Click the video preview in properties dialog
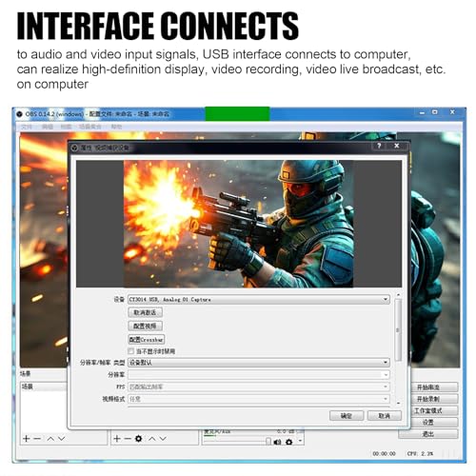The image size is (476, 476). tap(239, 224)
